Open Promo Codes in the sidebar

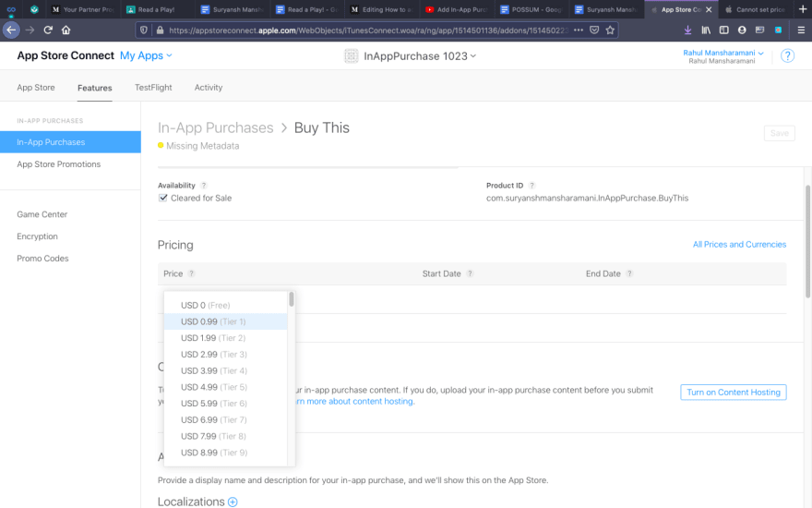(42, 258)
